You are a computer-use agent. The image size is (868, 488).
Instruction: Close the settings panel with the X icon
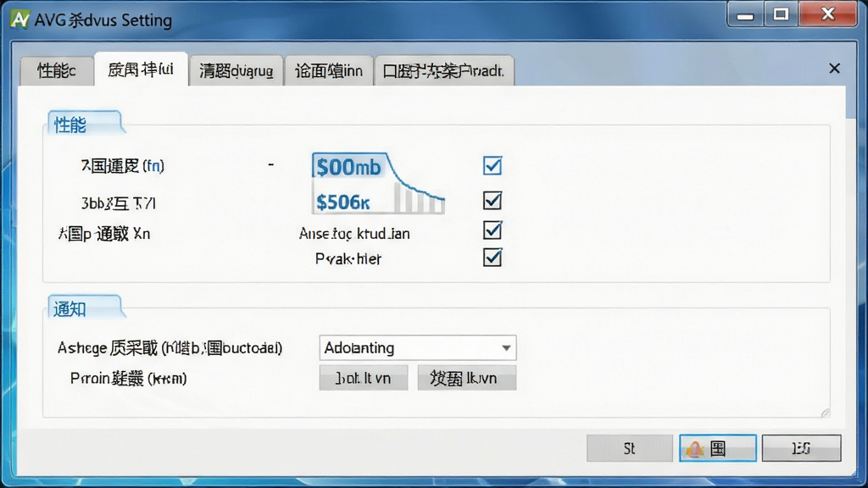(834, 68)
